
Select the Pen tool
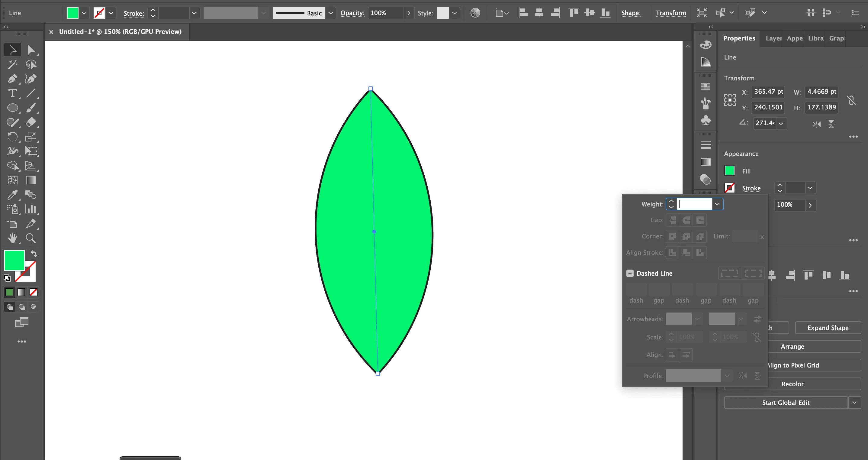coord(12,79)
